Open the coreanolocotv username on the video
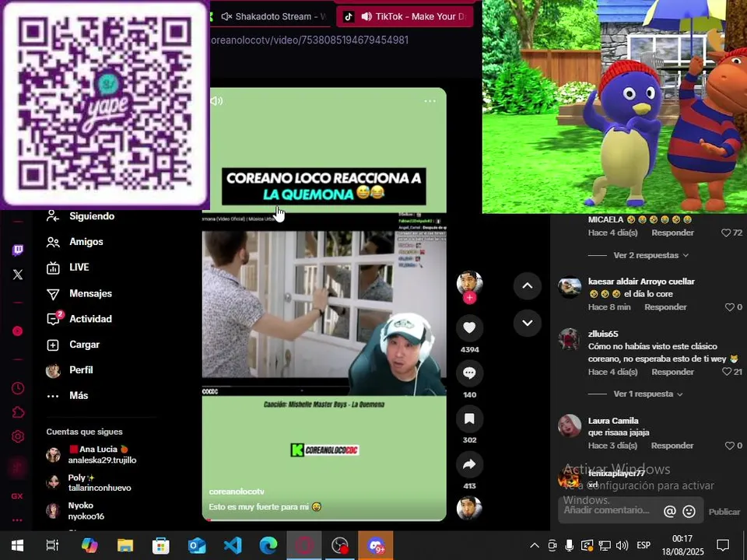The height and width of the screenshot is (560, 747). coord(237,492)
